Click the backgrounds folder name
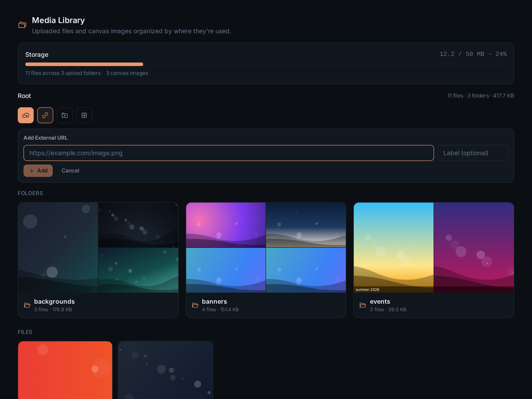The height and width of the screenshot is (399, 532). coord(54,301)
